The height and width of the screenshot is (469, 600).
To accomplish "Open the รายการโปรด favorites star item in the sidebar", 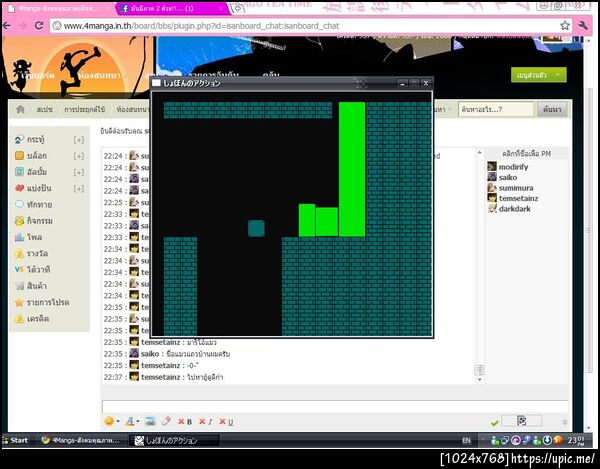I will pos(42,302).
